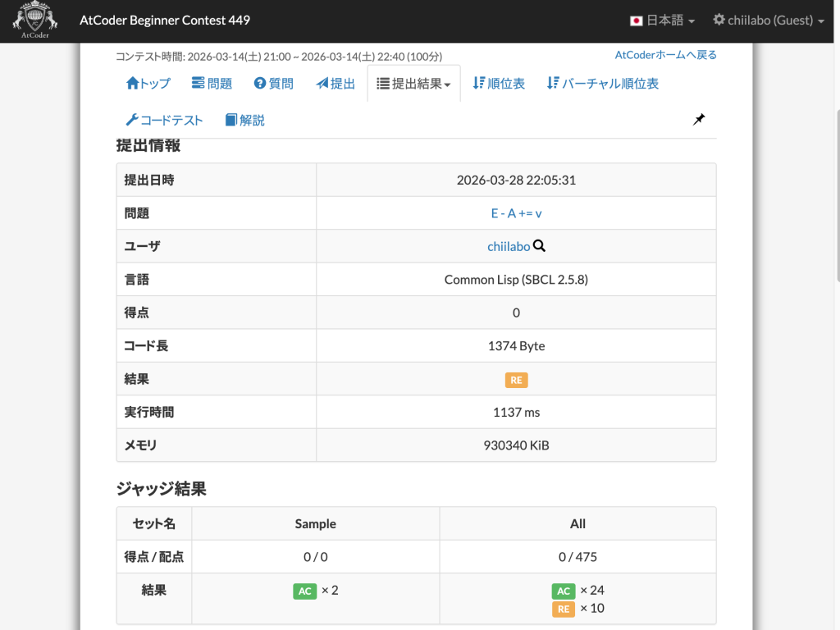
Task: Click the wrench icon beside コードテスト
Action: pos(132,120)
